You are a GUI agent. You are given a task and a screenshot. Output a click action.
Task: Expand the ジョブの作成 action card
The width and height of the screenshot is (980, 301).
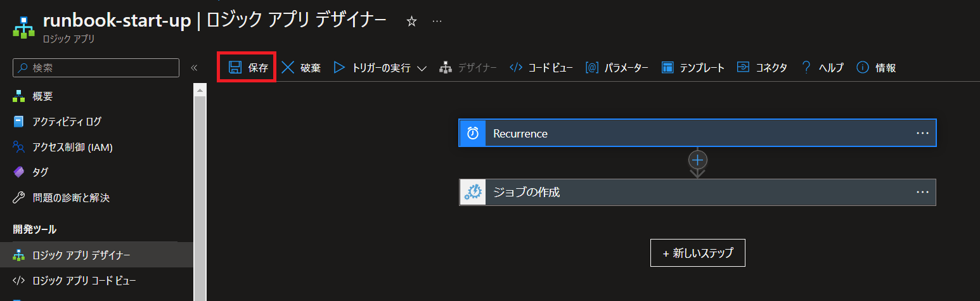[697, 192]
